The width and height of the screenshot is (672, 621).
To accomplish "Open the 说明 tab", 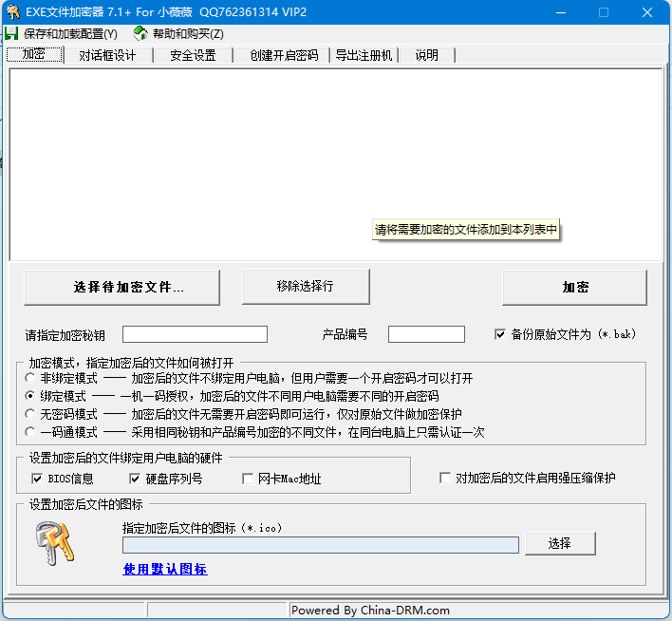I will click(x=426, y=55).
